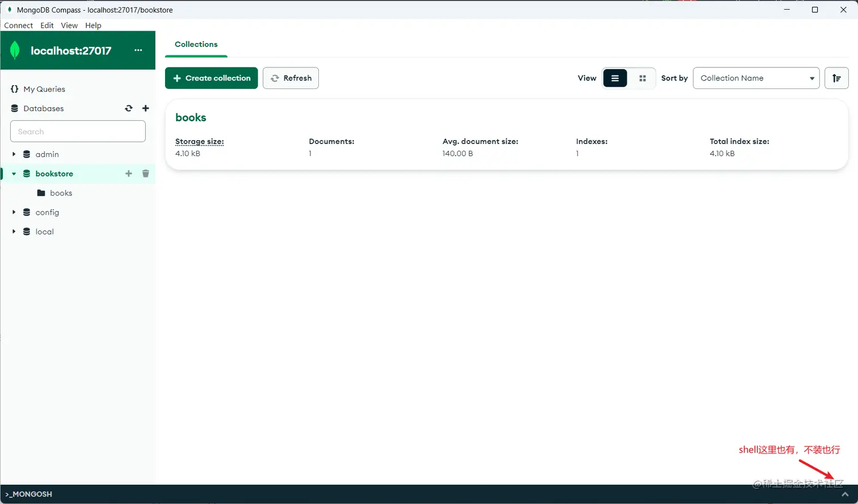The image size is (858, 504).
Task: Select the config database
Action: (47, 212)
